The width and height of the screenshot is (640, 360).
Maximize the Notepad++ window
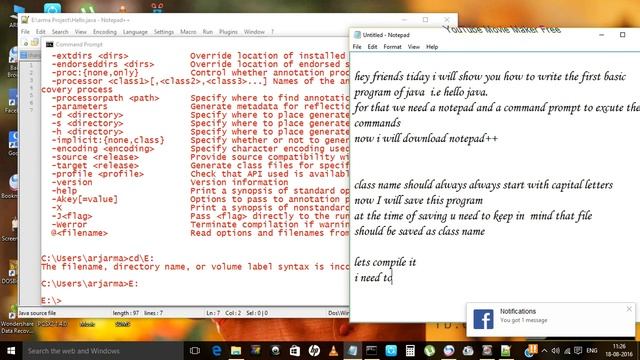[425, 20]
